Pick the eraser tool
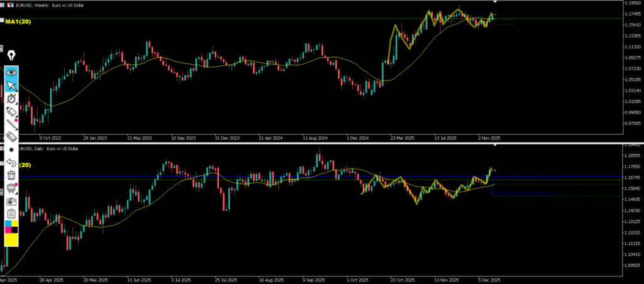 (11, 136)
